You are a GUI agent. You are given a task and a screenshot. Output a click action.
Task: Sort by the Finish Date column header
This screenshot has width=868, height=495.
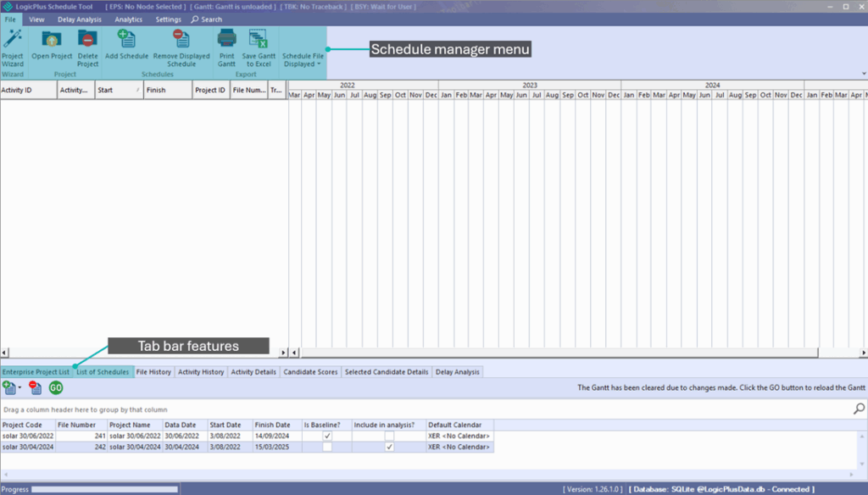[x=271, y=425]
